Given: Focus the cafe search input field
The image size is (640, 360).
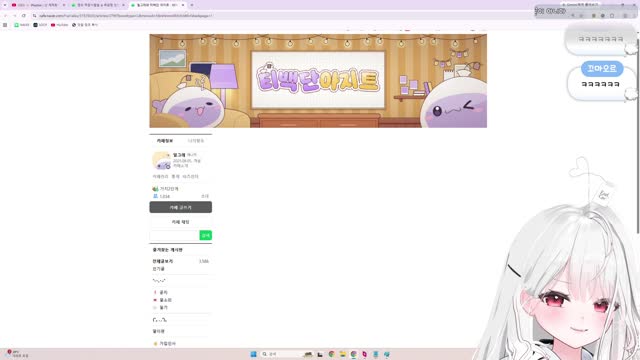Looking at the screenshot, I should (174, 236).
